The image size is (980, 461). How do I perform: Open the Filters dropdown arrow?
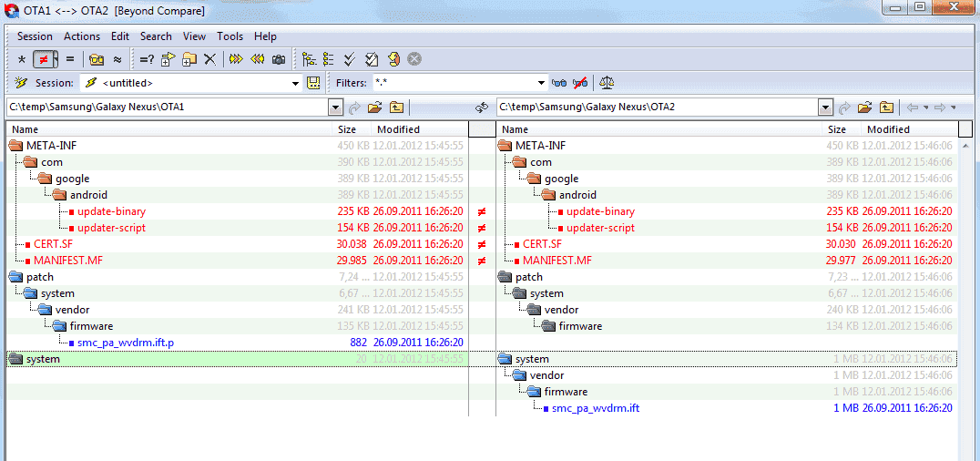pyautogui.click(x=543, y=83)
